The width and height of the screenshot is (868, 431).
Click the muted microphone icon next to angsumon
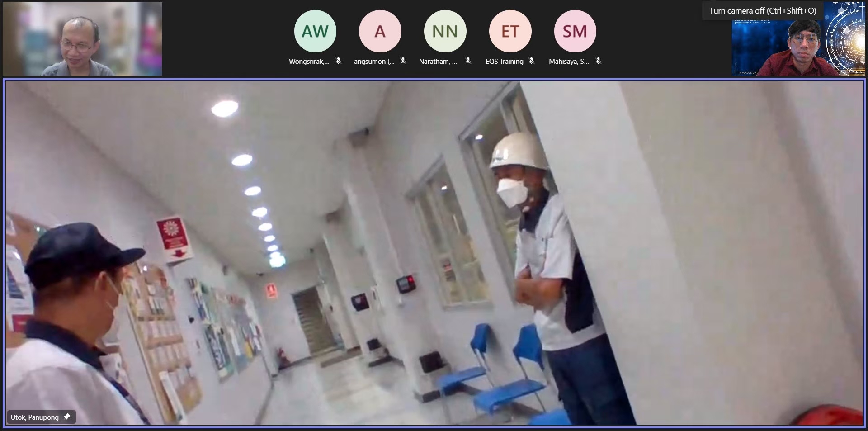403,61
